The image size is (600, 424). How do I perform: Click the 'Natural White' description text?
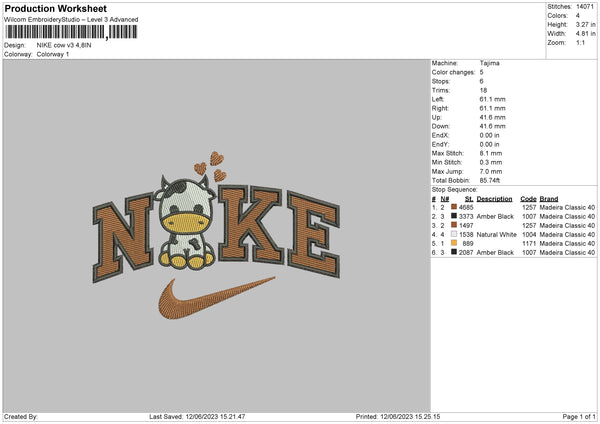[x=497, y=235]
